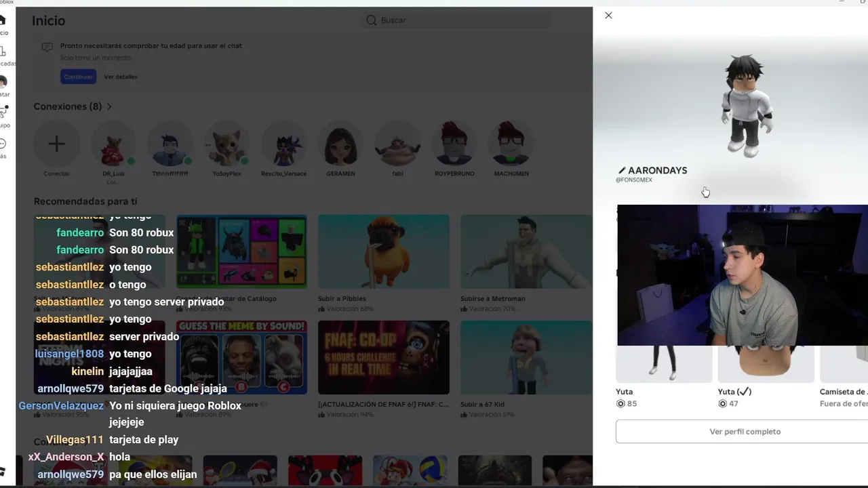Click GersonVelazquez chat username

point(61,406)
